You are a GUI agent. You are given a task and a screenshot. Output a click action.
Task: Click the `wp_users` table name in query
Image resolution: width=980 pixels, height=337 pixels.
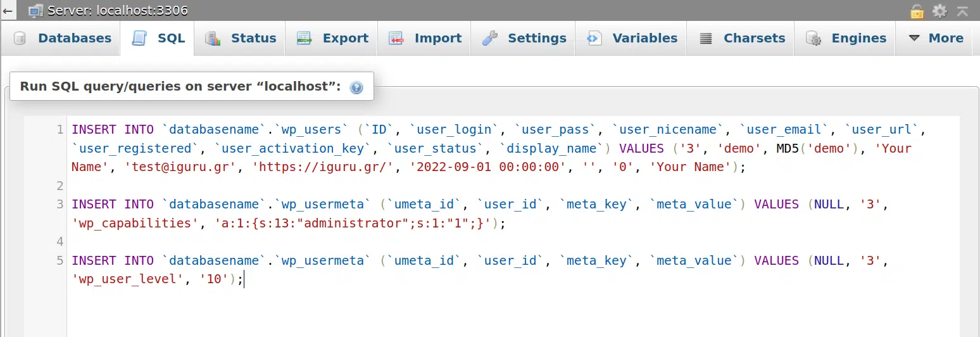[x=311, y=130]
